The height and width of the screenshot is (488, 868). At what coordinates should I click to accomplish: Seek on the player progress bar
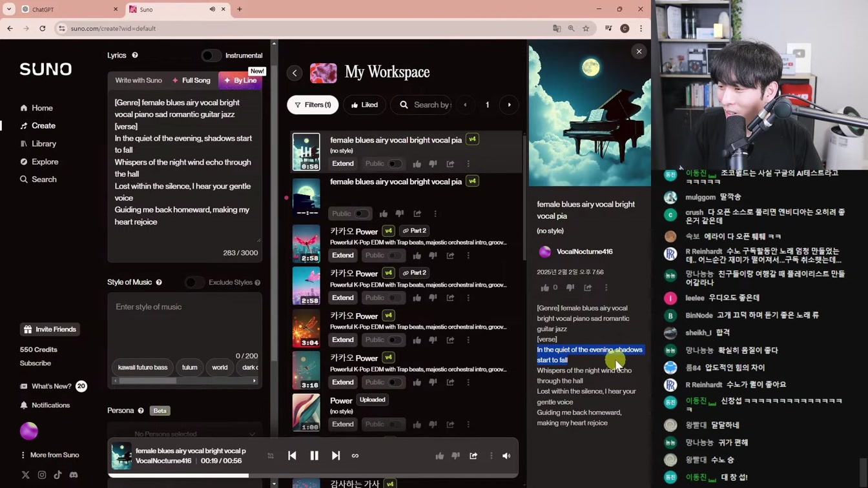click(313, 476)
